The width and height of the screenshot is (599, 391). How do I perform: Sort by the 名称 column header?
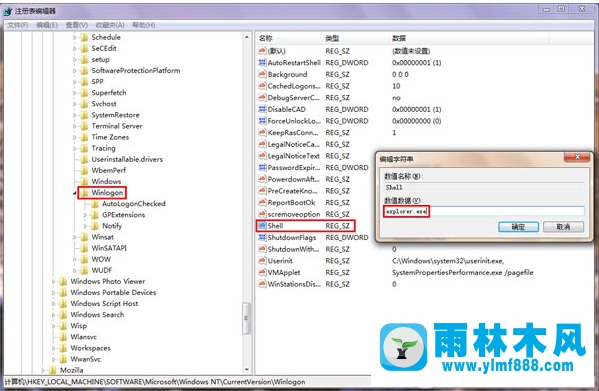click(289, 38)
